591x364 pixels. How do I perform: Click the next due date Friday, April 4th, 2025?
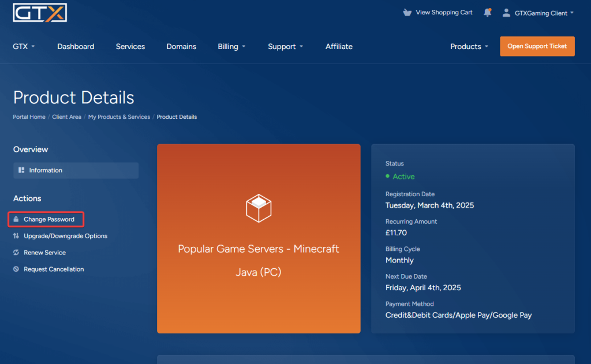click(x=423, y=288)
